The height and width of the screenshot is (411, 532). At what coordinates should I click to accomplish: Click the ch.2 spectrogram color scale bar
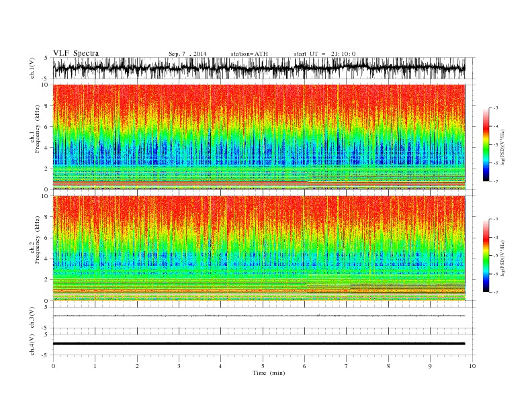coord(486,256)
